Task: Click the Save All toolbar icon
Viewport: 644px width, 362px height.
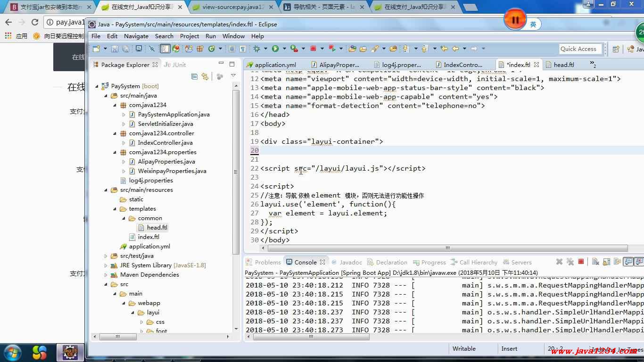Action: (x=125, y=49)
